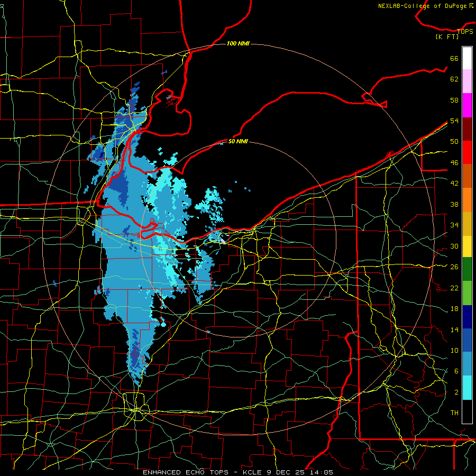Click the navy 22 kft legend swatch

(x=467, y=317)
